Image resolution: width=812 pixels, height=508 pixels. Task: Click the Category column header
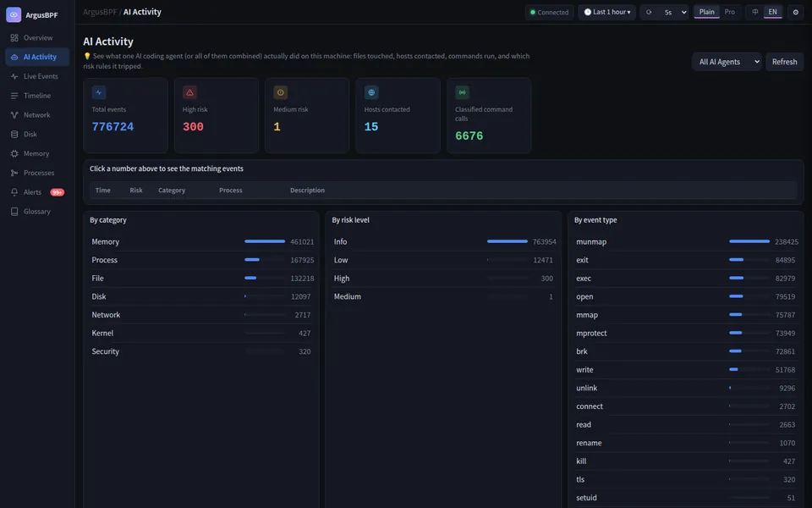coord(172,190)
